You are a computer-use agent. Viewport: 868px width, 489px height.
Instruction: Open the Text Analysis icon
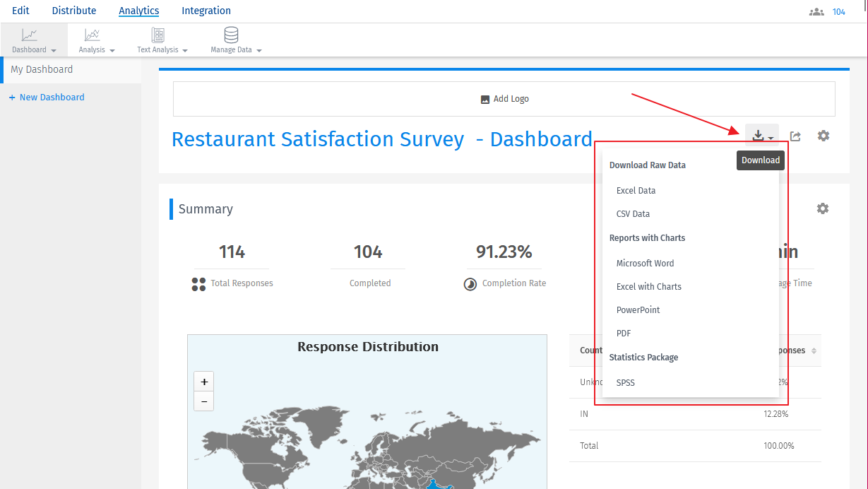click(x=158, y=35)
